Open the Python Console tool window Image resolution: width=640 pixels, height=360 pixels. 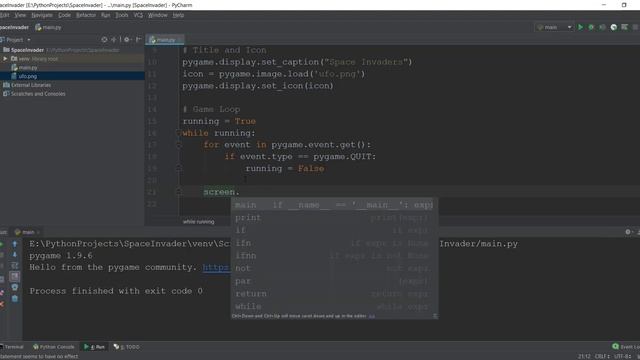(x=53, y=347)
